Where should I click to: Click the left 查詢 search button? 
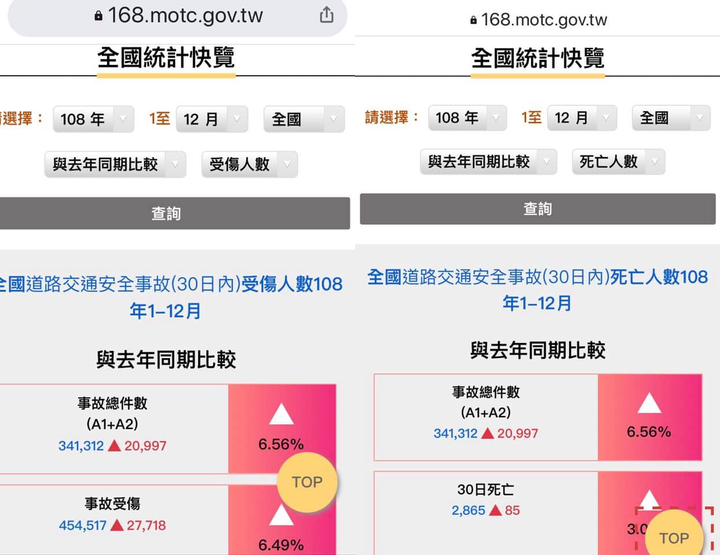click(x=174, y=213)
